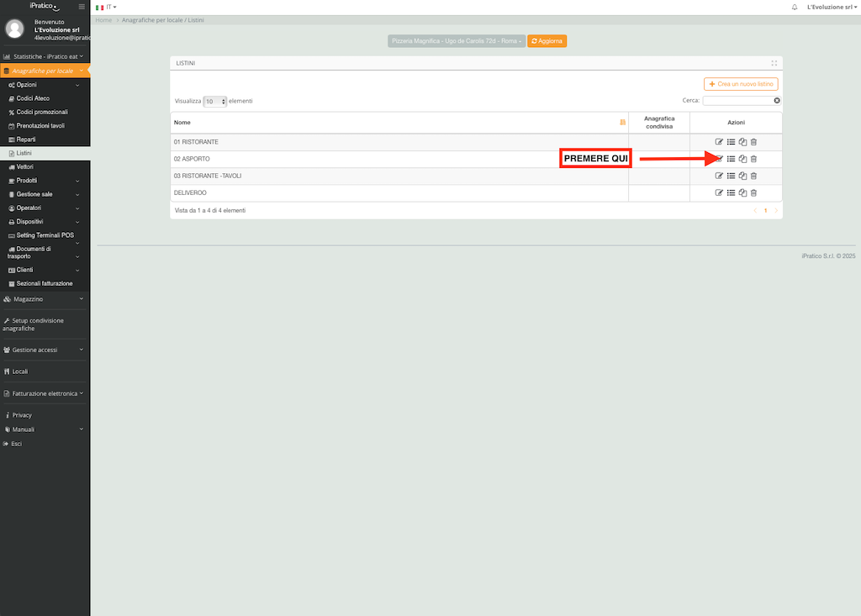This screenshot has height=616, width=861.
Task: Expand the LISTINI panel to fullscreen
Action: point(774,63)
